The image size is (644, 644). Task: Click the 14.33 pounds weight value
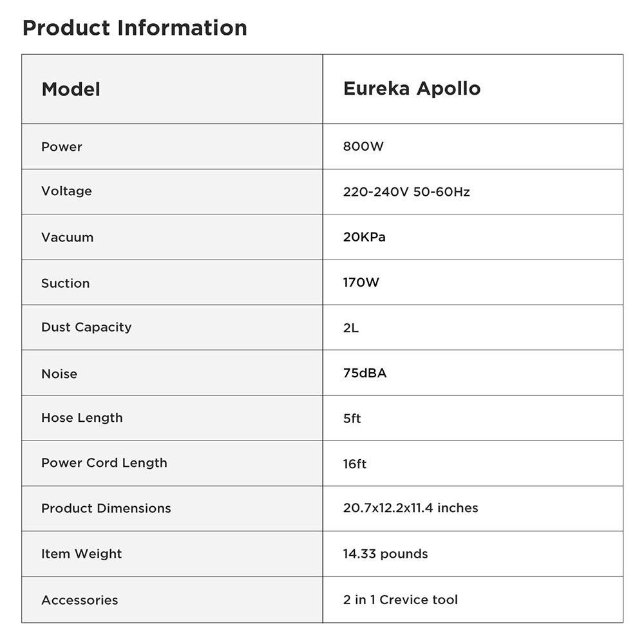[x=386, y=554]
